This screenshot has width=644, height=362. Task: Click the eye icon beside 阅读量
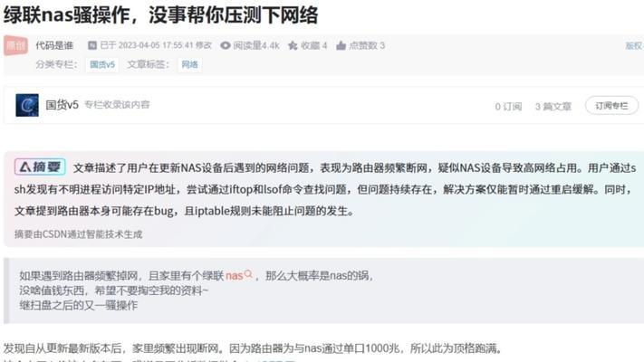coord(225,45)
